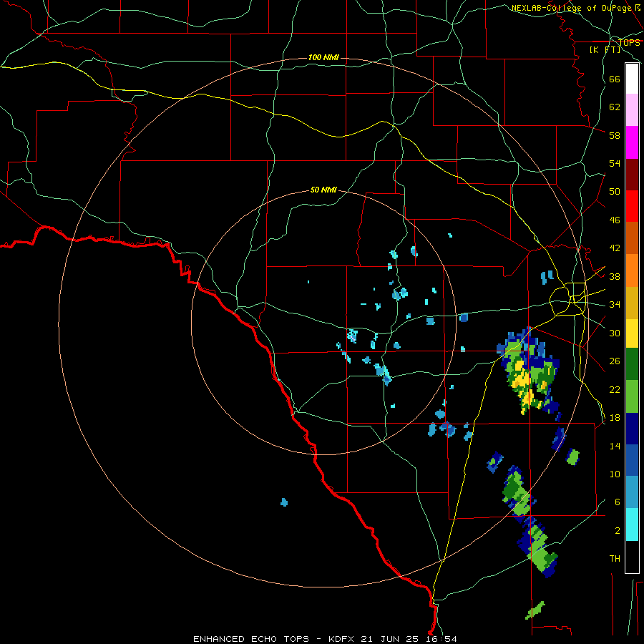Click the legend value '18'

(615, 418)
